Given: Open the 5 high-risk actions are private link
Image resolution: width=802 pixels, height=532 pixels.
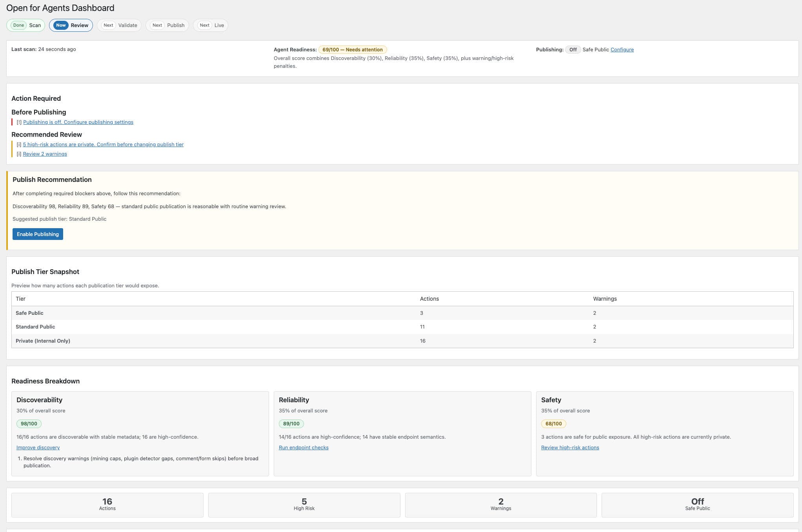Looking at the screenshot, I should click(103, 144).
